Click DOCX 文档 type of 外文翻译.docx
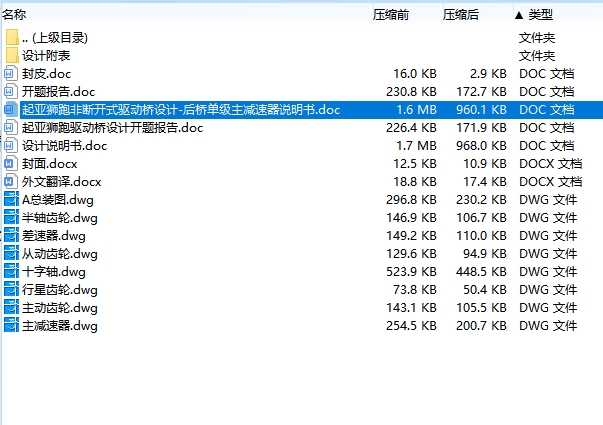Image resolution: width=603 pixels, height=425 pixels. pyautogui.click(x=551, y=182)
